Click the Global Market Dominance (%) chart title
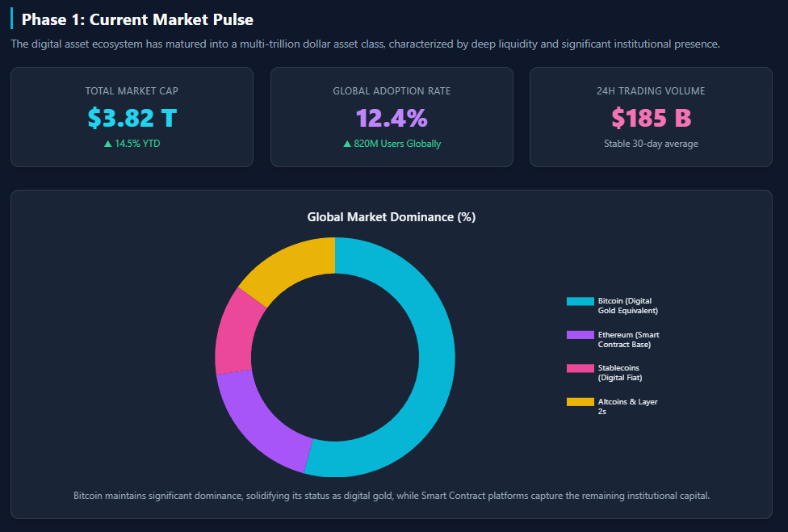 [391, 216]
